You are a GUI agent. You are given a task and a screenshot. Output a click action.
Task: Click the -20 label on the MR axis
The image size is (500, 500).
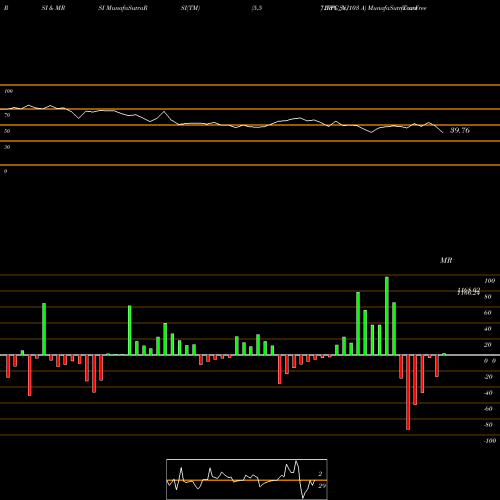[488, 377]
